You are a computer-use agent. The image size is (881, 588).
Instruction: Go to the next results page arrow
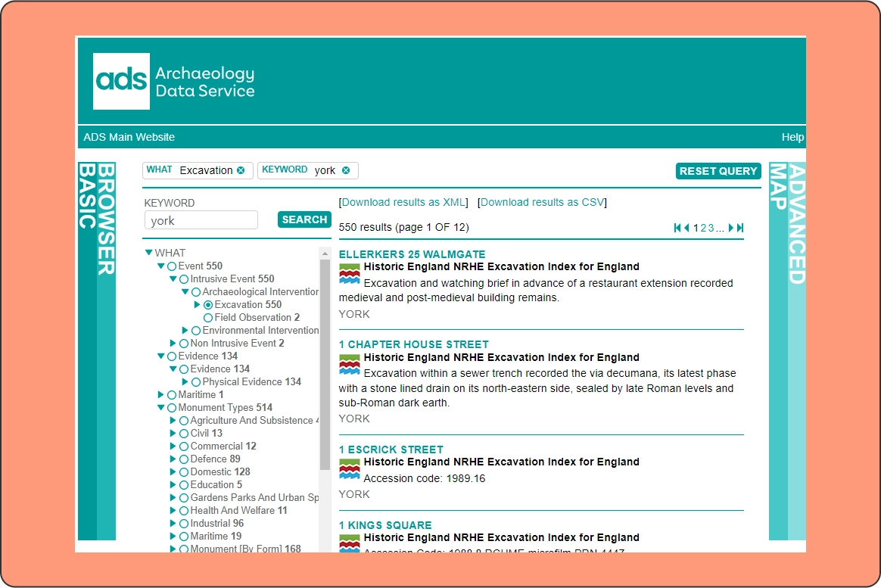[x=731, y=227]
